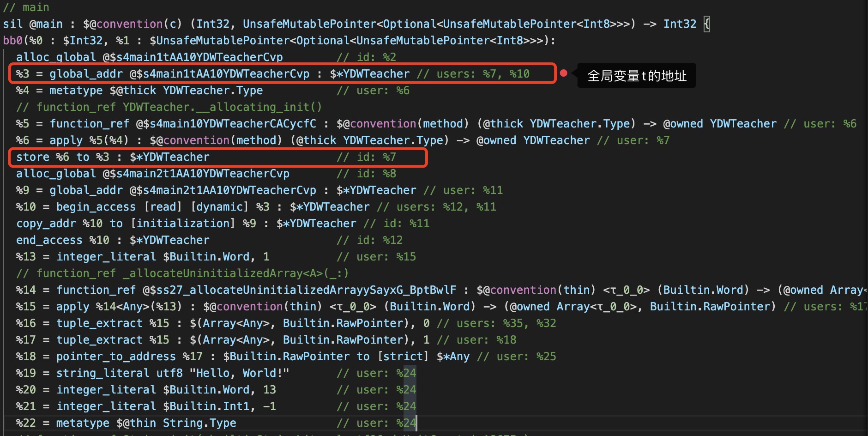The width and height of the screenshot is (868, 436).
Task: Click '%15 = apply %14<Any>(%13)' line
Action: point(441,307)
